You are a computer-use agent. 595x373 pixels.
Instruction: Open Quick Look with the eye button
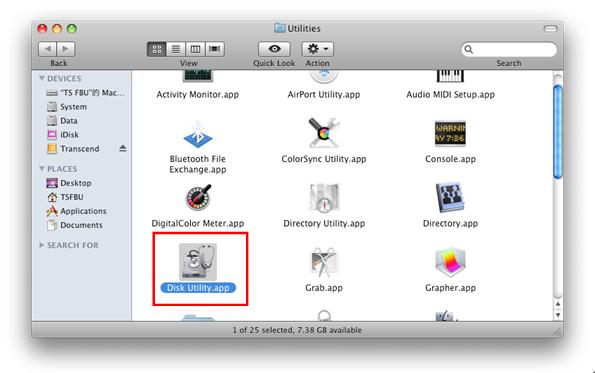(x=274, y=49)
